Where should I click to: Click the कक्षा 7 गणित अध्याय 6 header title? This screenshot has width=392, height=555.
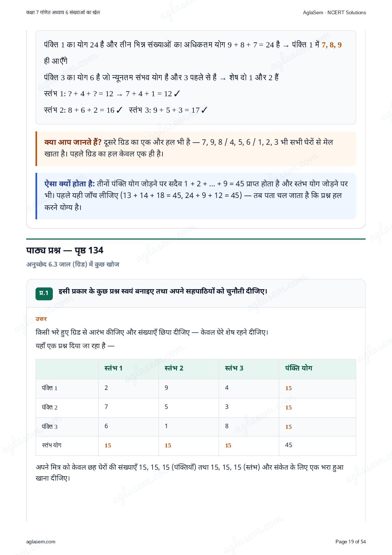coord(63,12)
